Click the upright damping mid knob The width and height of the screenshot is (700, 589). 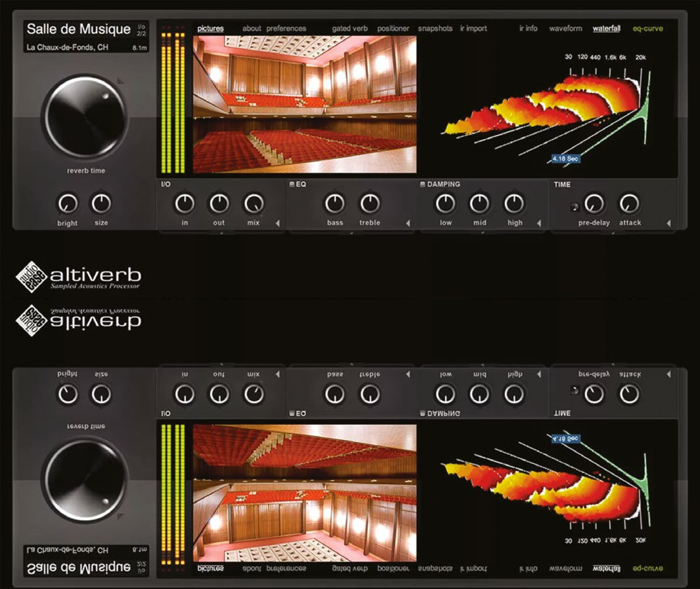(x=479, y=204)
